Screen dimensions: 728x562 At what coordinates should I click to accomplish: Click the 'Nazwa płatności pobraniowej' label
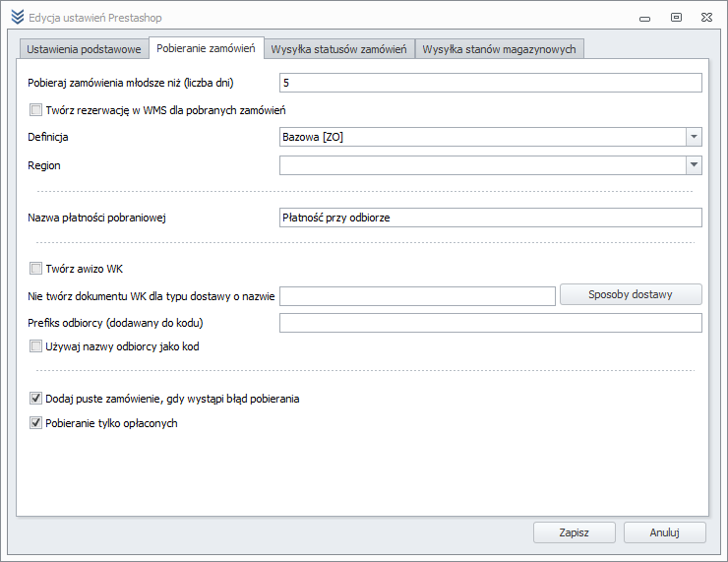96,218
